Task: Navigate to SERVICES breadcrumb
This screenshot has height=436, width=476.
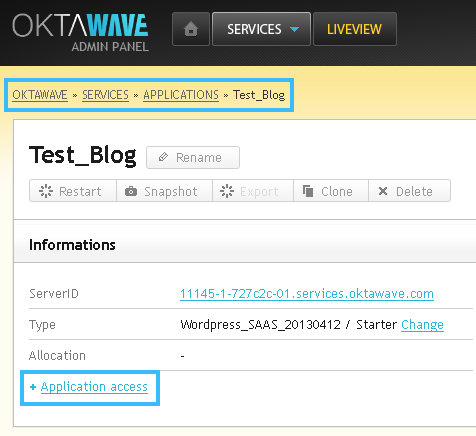Action: [x=105, y=95]
